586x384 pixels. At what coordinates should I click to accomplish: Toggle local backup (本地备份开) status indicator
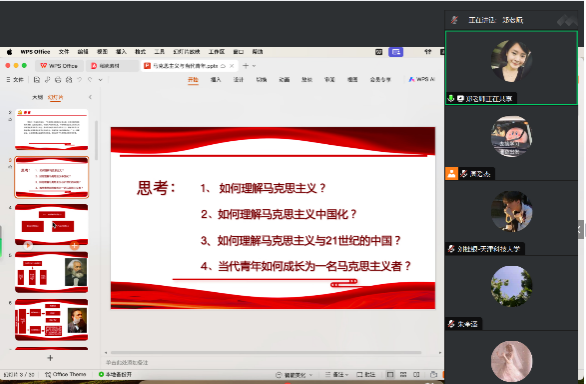point(115,374)
